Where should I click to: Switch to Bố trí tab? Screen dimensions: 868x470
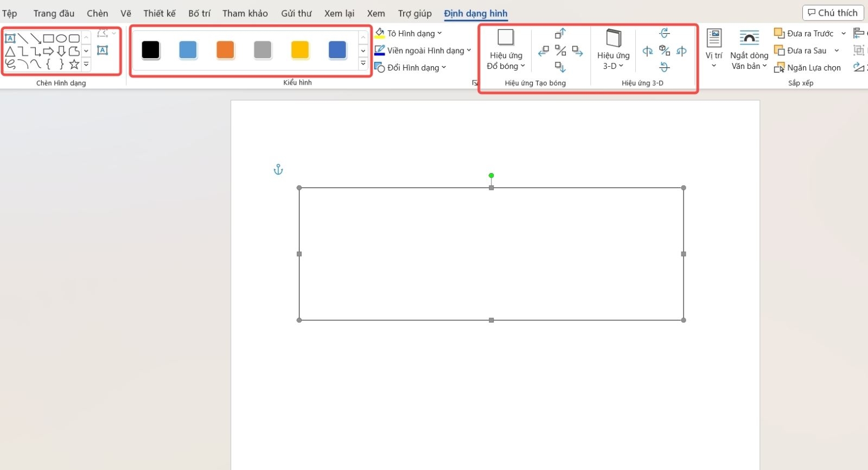199,14
